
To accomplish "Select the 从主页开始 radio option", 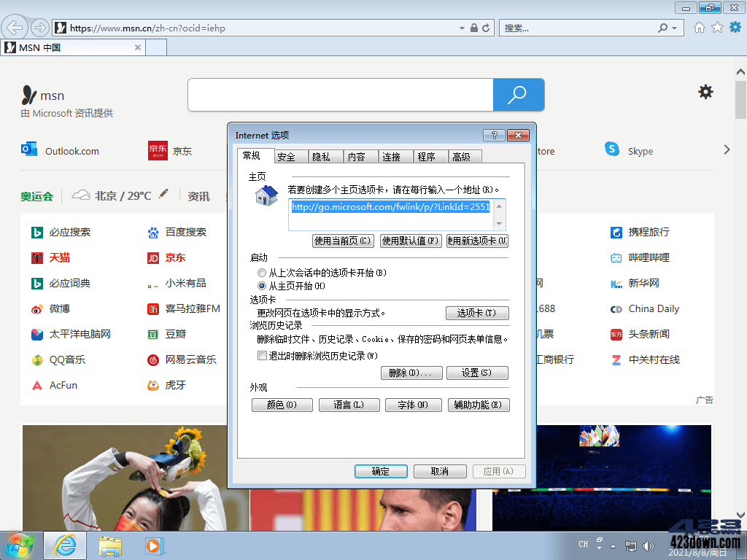I will tap(261, 285).
